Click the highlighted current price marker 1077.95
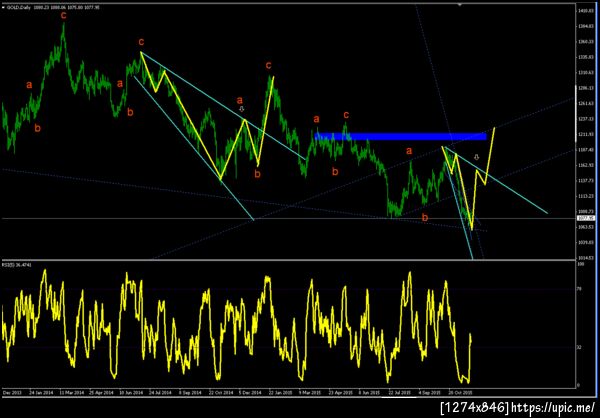Image resolution: width=600 pixels, height=418 pixels. click(587, 218)
